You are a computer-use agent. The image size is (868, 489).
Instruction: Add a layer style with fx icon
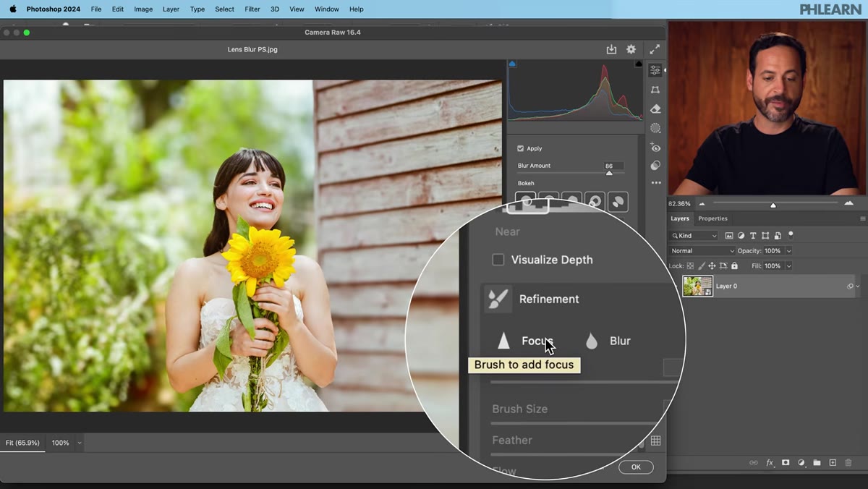point(770,462)
